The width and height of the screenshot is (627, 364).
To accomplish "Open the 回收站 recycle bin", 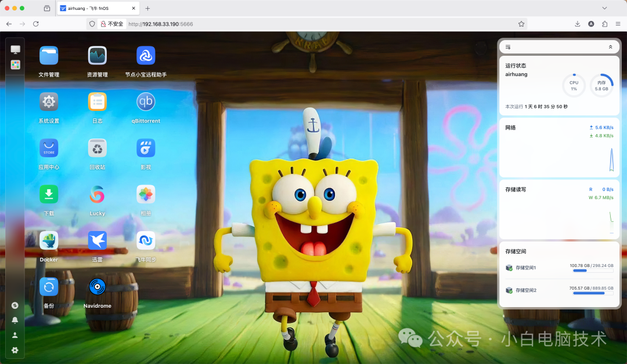I will [x=97, y=149].
